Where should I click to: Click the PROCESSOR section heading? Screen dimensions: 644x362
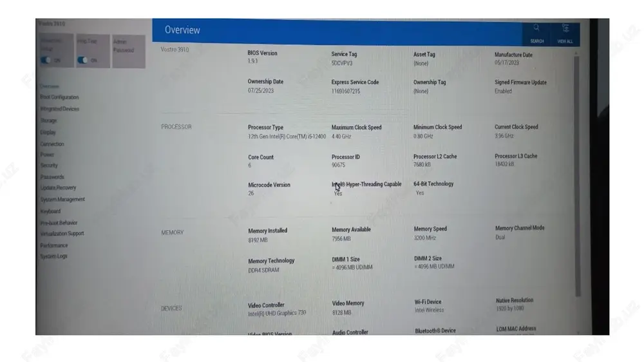176,127
